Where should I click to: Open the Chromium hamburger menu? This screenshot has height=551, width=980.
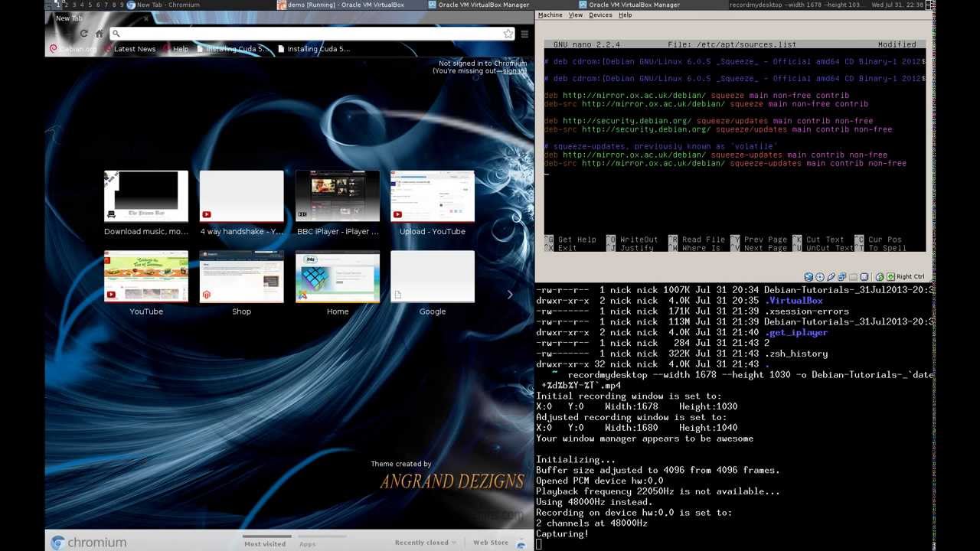tap(524, 34)
